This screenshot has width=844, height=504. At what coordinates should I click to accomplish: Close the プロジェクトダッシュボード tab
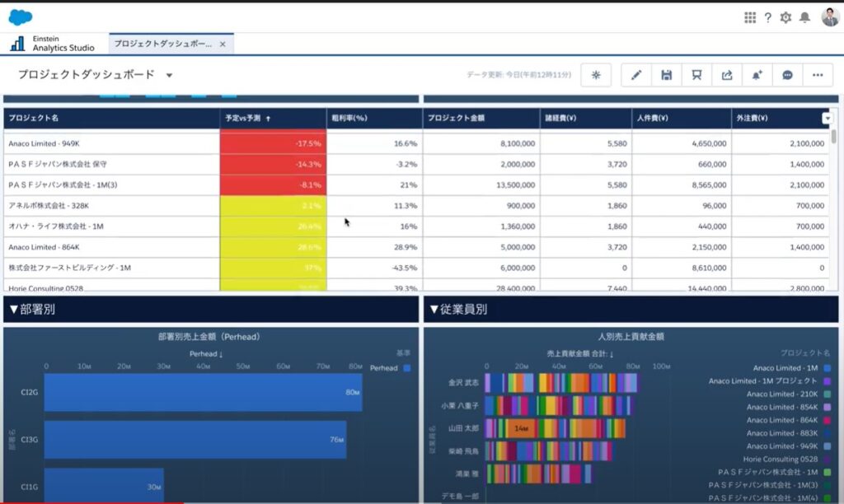223,44
